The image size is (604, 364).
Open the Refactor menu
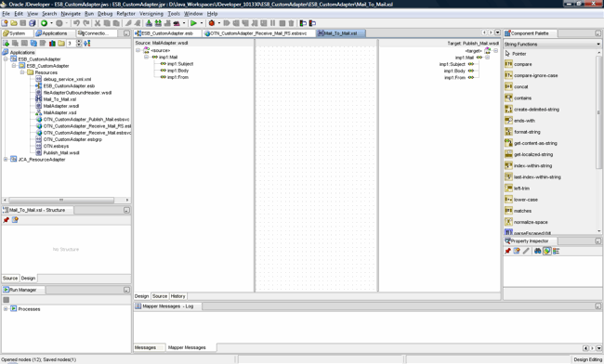click(x=126, y=14)
